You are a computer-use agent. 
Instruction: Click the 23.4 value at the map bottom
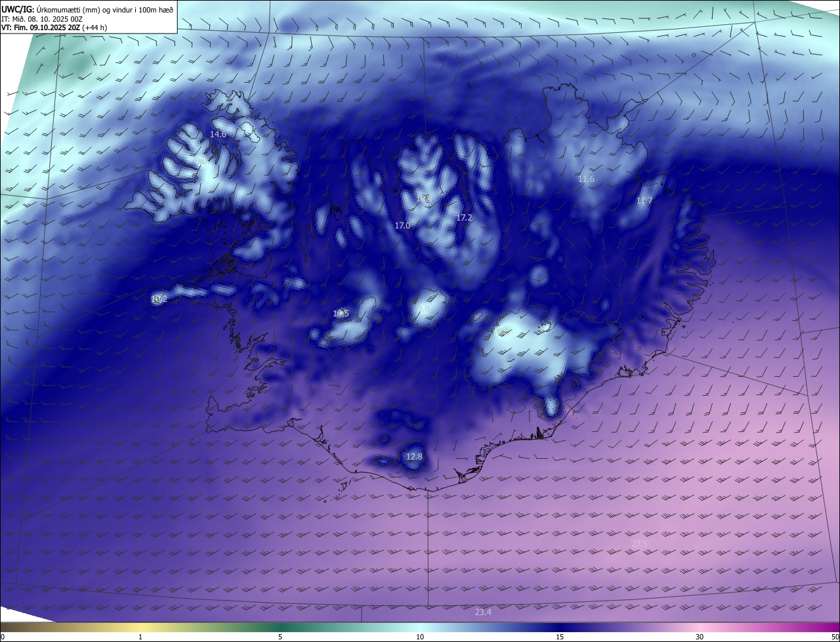pyautogui.click(x=483, y=612)
